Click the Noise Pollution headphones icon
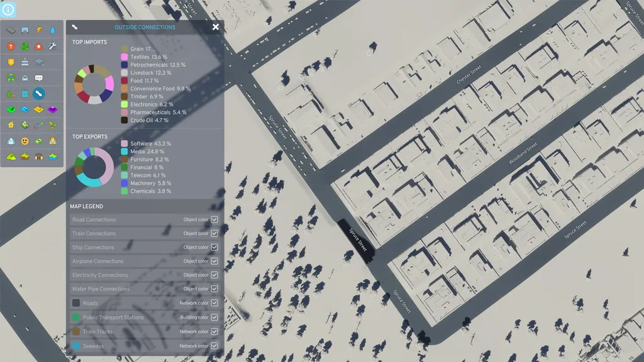 click(x=39, y=156)
